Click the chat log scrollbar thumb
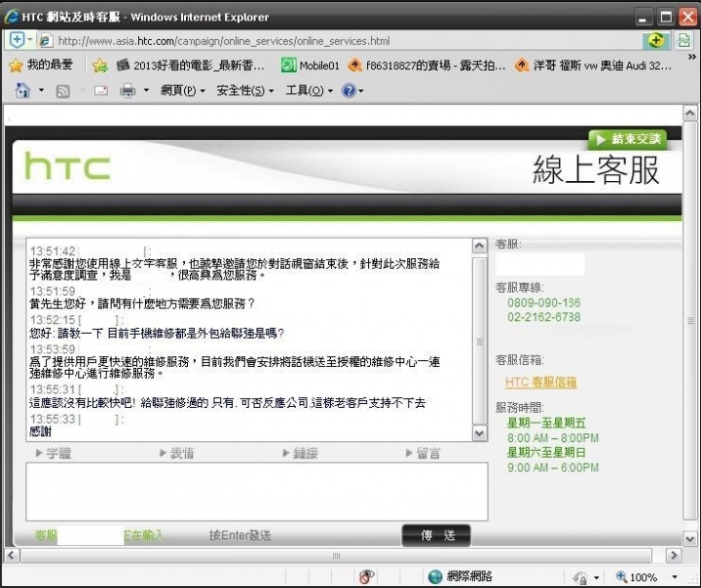Image resolution: width=701 pixels, height=588 pixels. 479,341
